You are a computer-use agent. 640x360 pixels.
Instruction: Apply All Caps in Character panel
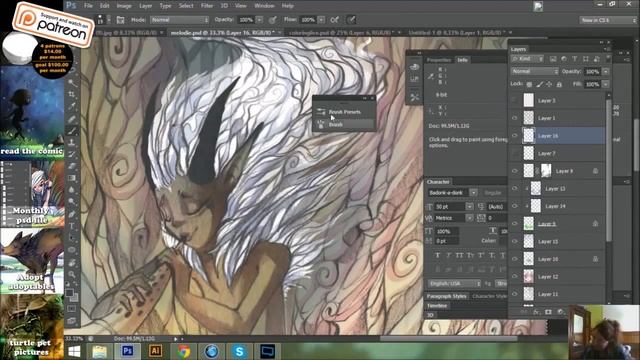pos(460,256)
